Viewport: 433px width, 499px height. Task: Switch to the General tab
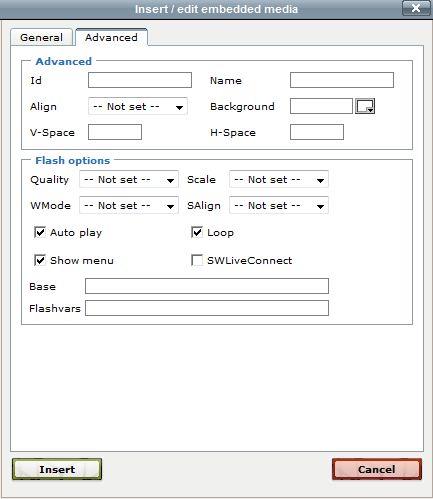point(41,37)
